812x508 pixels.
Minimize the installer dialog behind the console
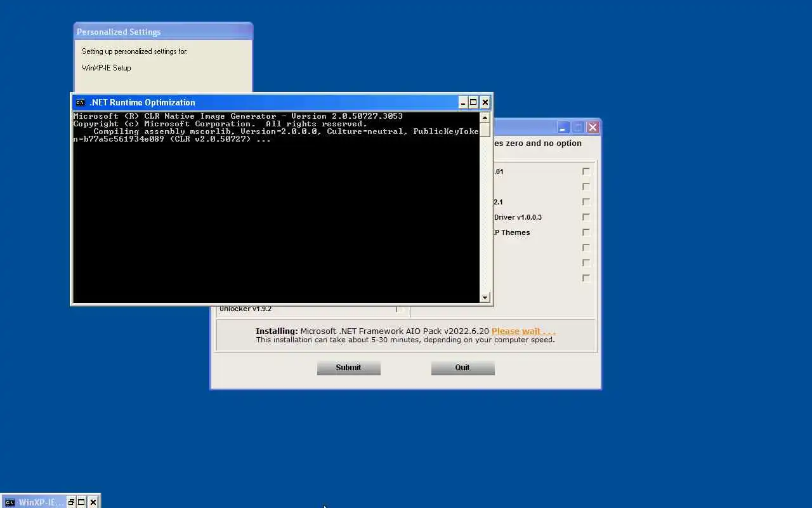(563, 128)
